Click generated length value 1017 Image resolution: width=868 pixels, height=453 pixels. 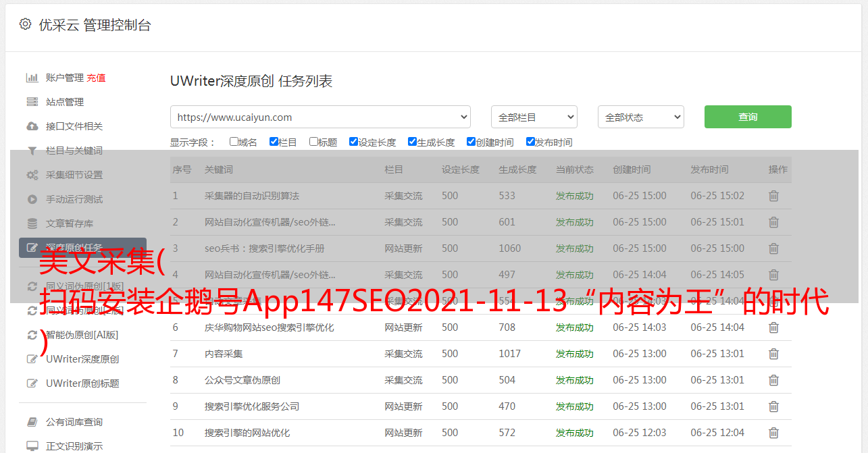[510, 354]
